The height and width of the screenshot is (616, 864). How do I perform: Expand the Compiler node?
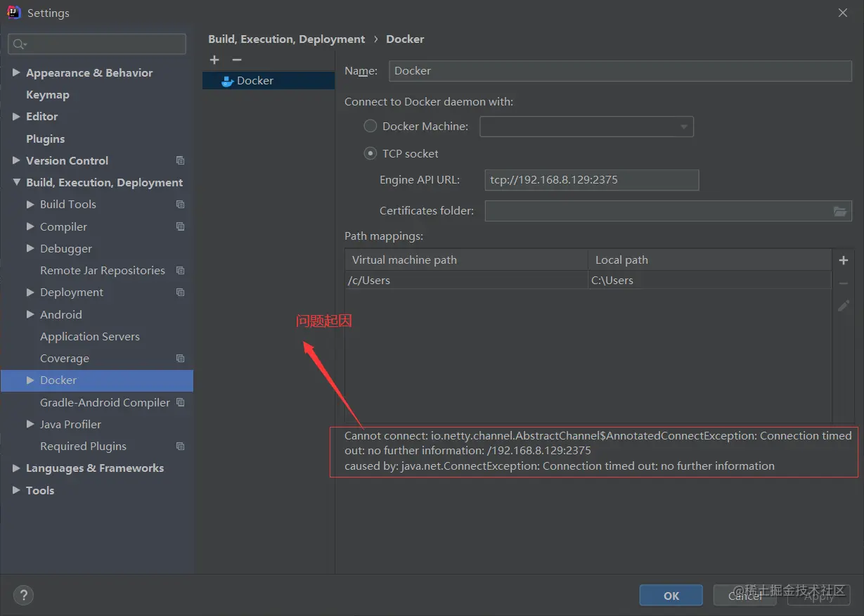coord(30,226)
